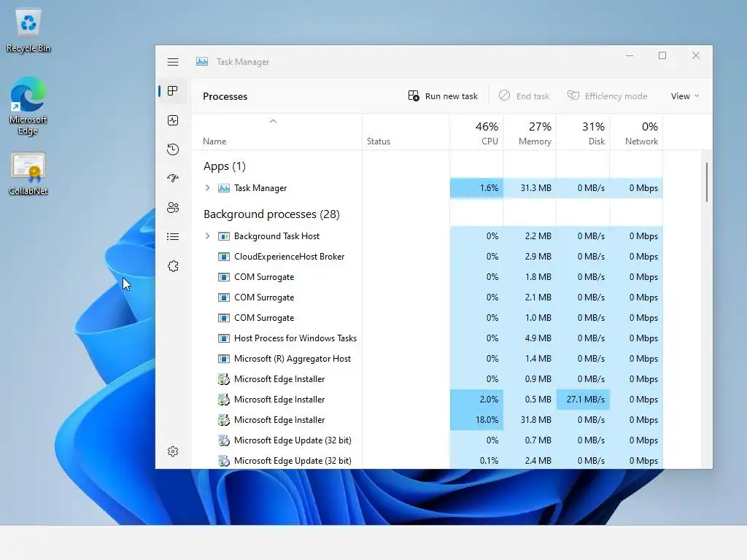747x560 pixels.
Task: Open Task Manager Settings gear icon
Action: pyautogui.click(x=173, y=451)
